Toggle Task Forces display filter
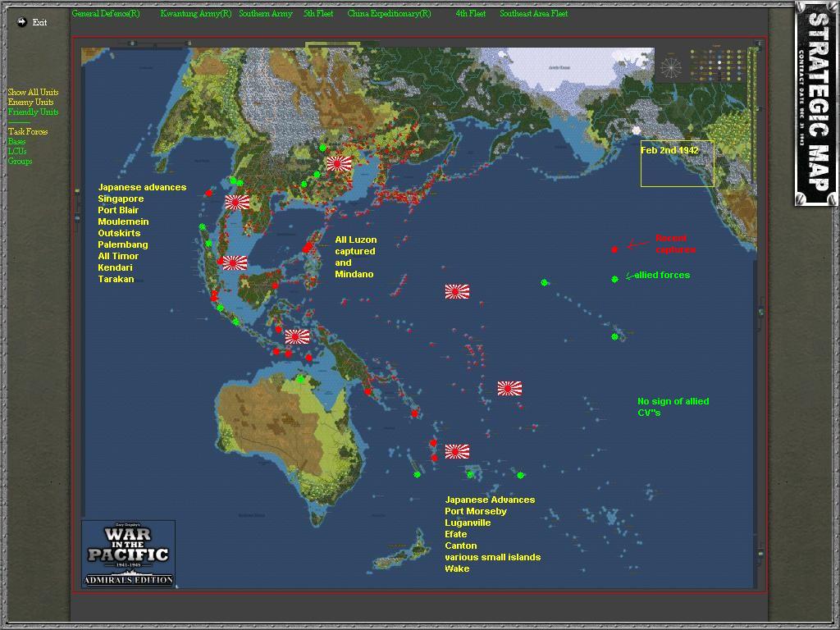 pyautogui.click(x=28, y=131)
